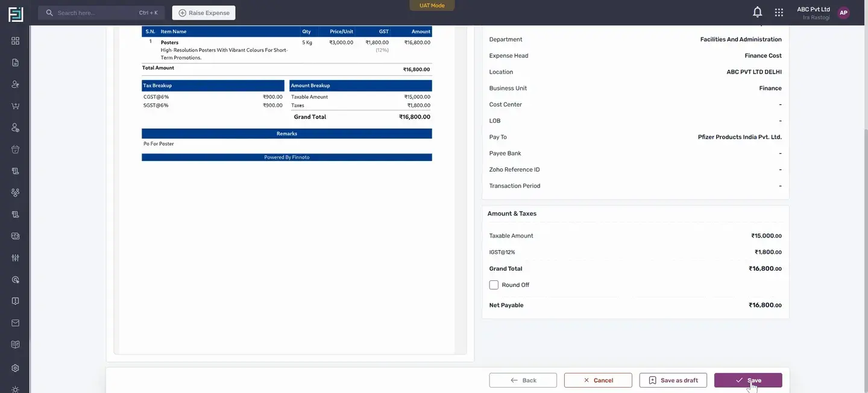868x393 pixels.
Task: Open the shopping basket icon in sidebar
Action: 15,149
